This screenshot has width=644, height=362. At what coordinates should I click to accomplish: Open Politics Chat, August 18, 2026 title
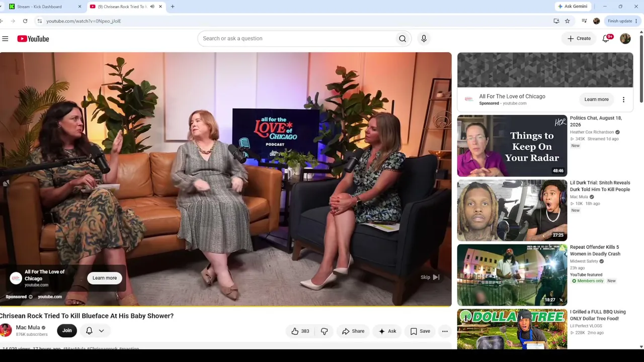[596, 121]
